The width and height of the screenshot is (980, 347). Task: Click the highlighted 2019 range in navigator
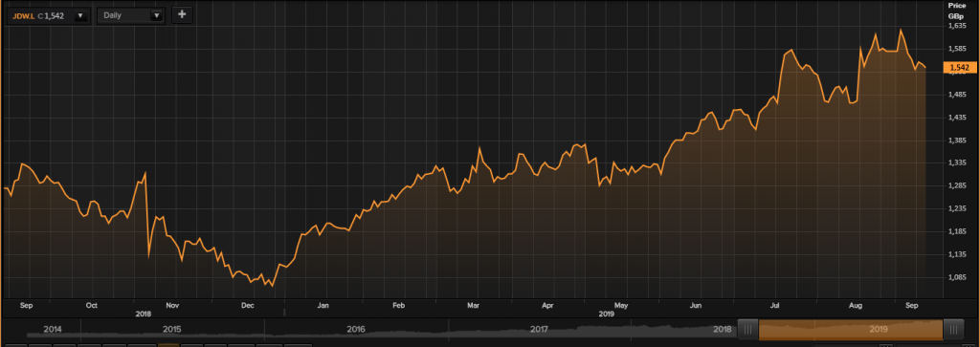(x=851, y=330)
